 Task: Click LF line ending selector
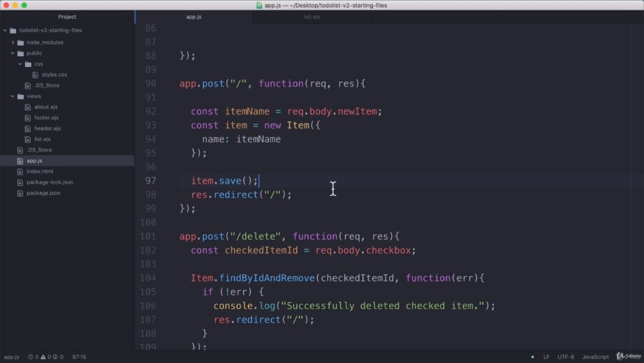point(546,357)
